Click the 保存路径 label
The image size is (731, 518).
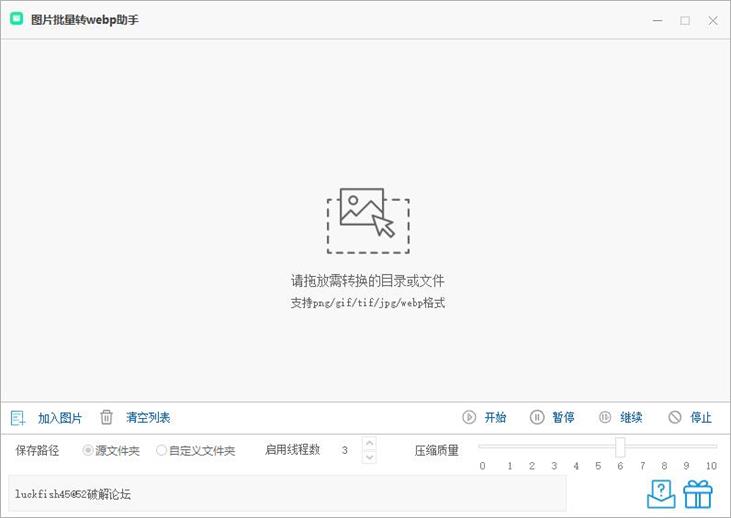(x=37, y=450)
